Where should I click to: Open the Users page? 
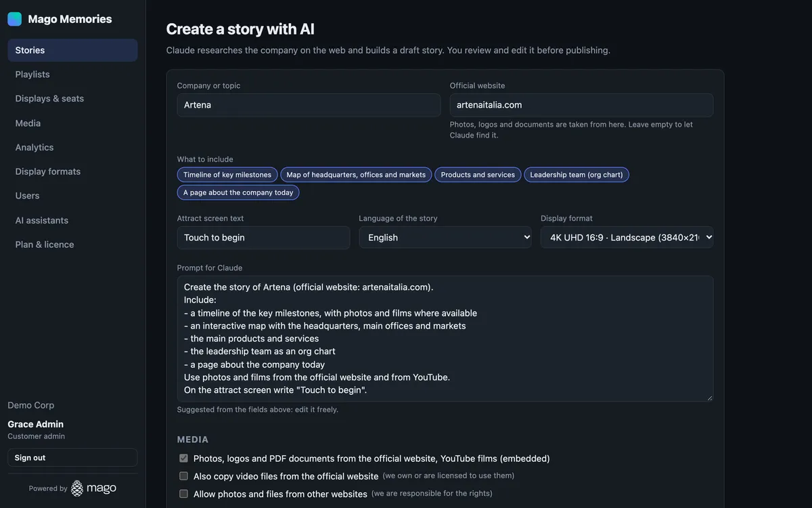[x=72, y=196]
